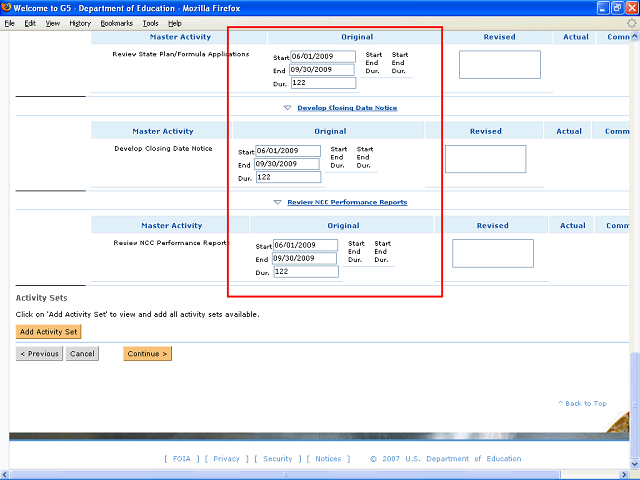Open the View menu

[52, 23]
